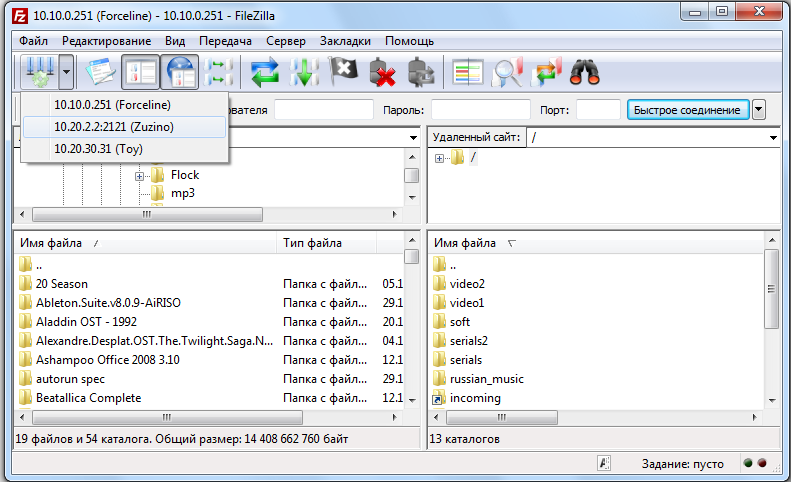
Task: Open recursive file search binoculars
Action: click(x=585, y=72)
